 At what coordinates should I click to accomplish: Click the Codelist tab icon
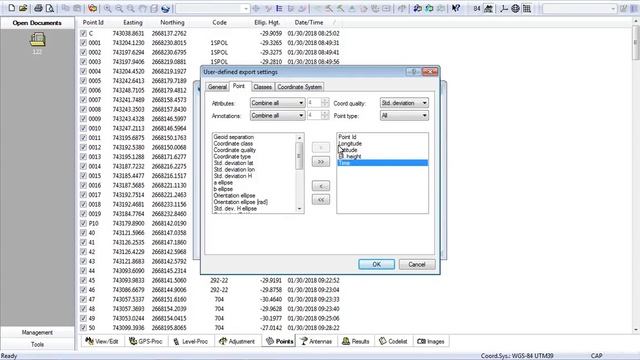point(382,341)
